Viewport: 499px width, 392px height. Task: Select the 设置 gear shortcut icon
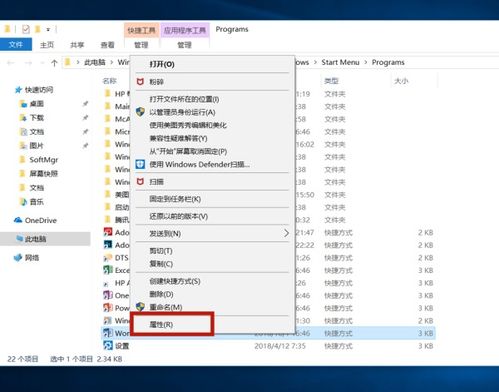pyautogui.click(x=108, y=346)
